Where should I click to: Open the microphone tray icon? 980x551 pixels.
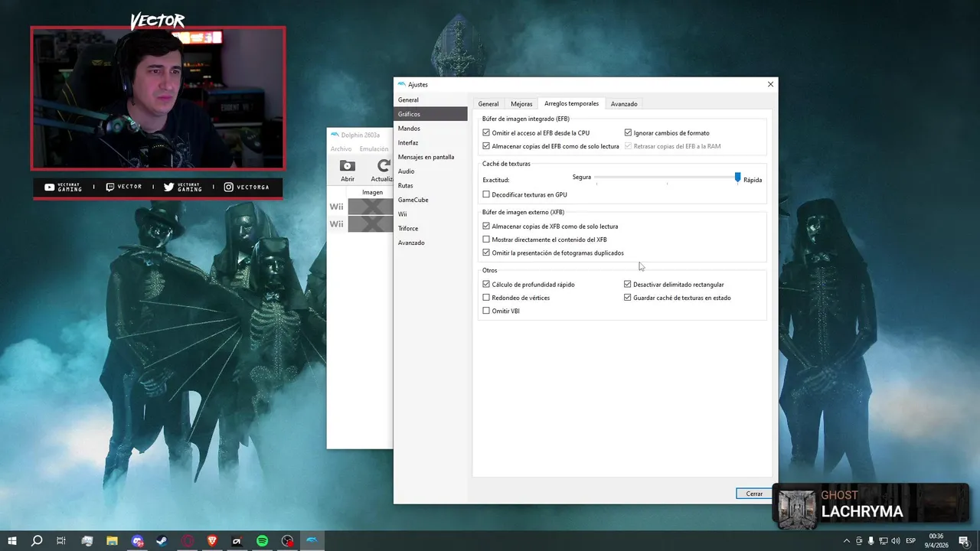click(x=871, y=541)
